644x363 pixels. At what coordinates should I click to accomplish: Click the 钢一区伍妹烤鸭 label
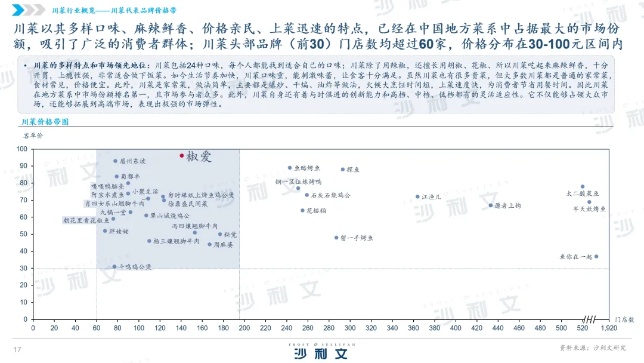pyautogui.click(x=298, y=181)
